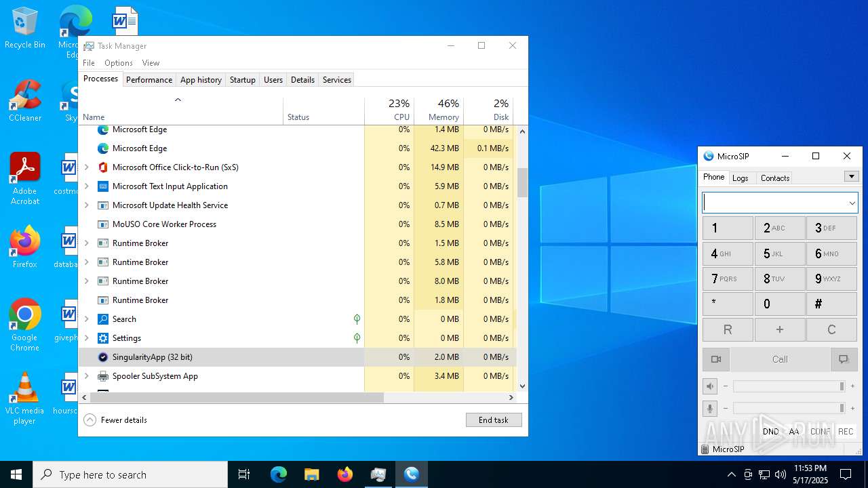868x488 pixels.
Task: Click Fewer details in Task Manager
Action: click(115, 420)
